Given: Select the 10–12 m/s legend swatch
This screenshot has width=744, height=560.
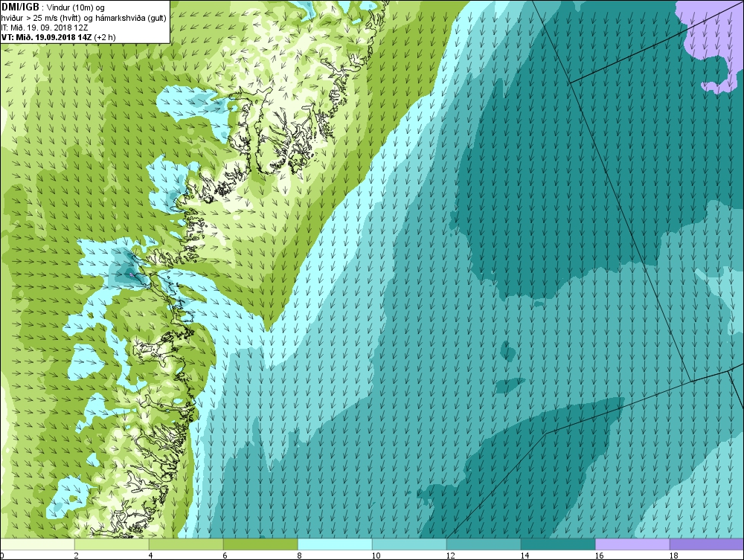Looking at the screenshot, I should pos(409,544).
